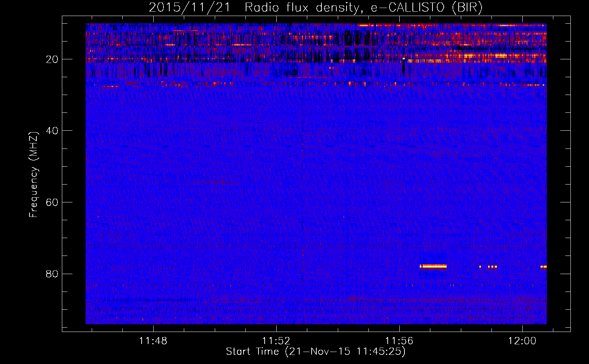The image size is (589, 364).
Task: Click the 'Start Time (21-Nov-15 11:45:25)' axis label
Action: (316, 351)
